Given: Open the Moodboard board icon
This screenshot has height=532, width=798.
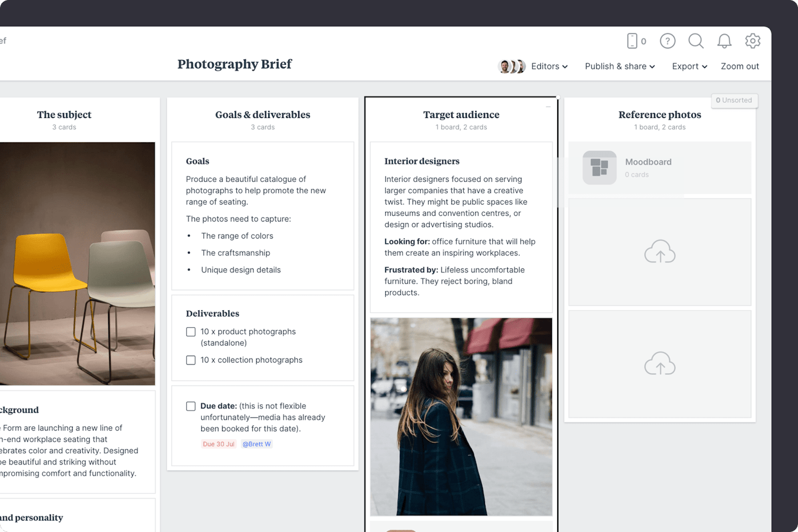Looking at the screenshot, I should pos(599,168).
